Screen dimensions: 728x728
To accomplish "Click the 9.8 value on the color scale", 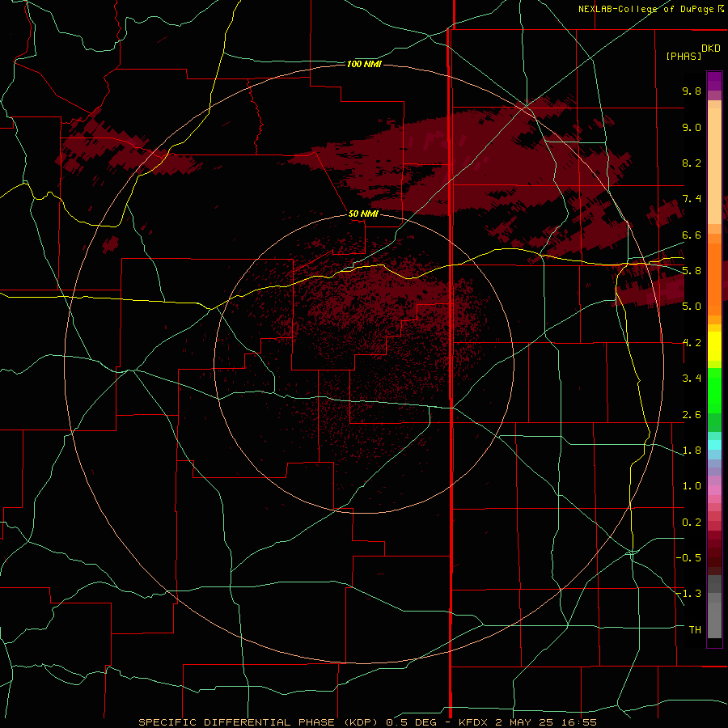I will (x=692, y=91).
